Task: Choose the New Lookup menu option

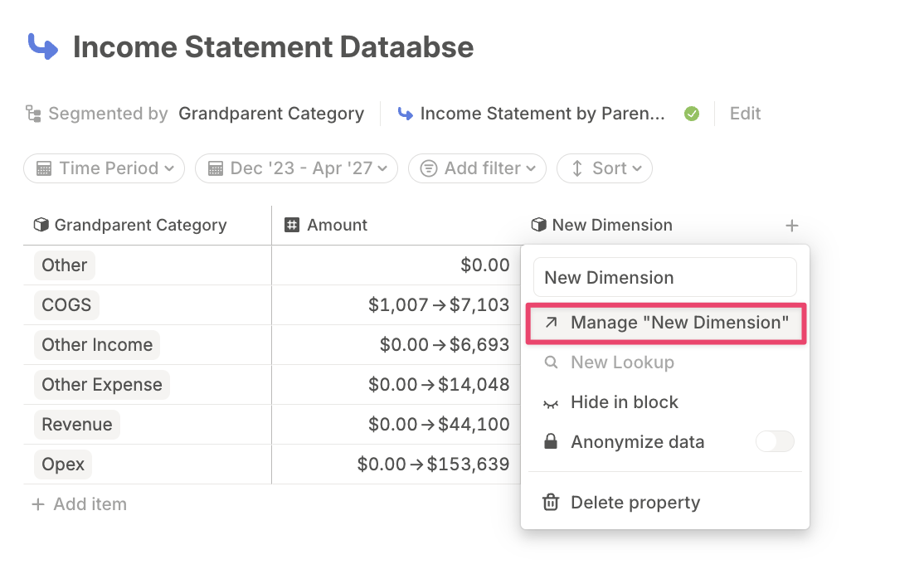Action: (622, 362)
